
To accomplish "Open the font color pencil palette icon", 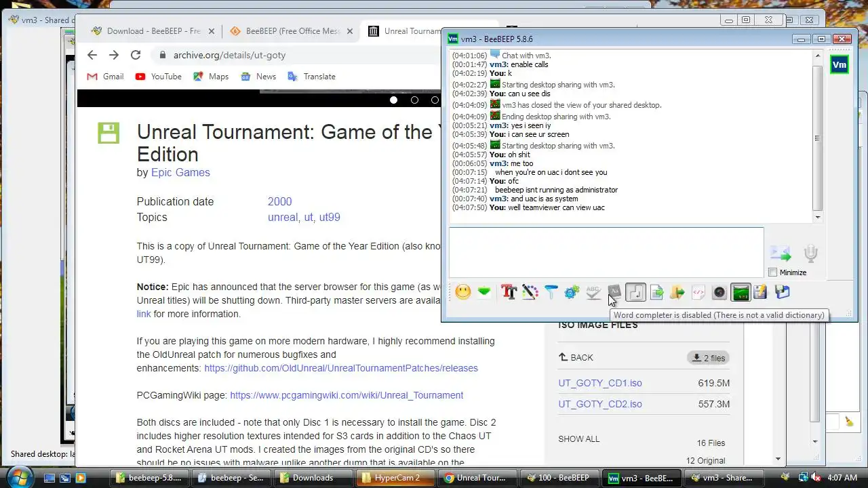I will click(x=530, y=292).
